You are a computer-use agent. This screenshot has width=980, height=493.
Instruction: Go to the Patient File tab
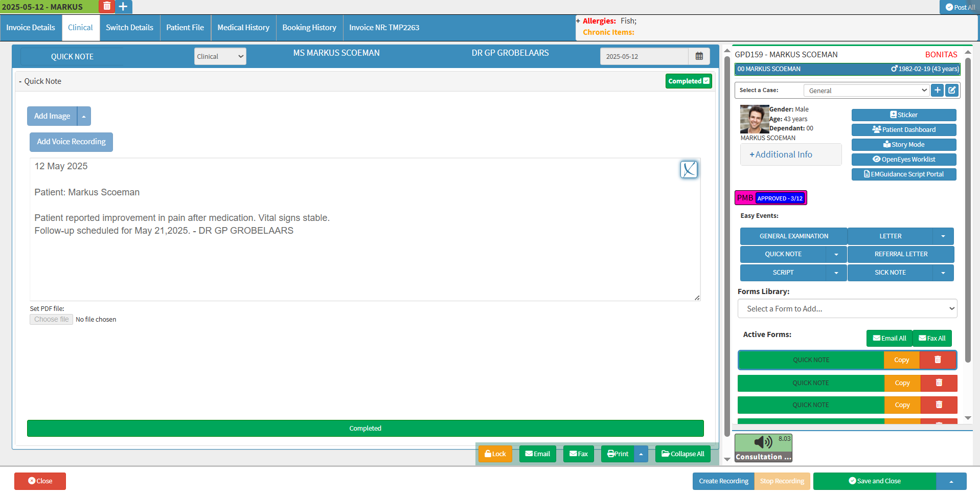[x=185, y=28]
